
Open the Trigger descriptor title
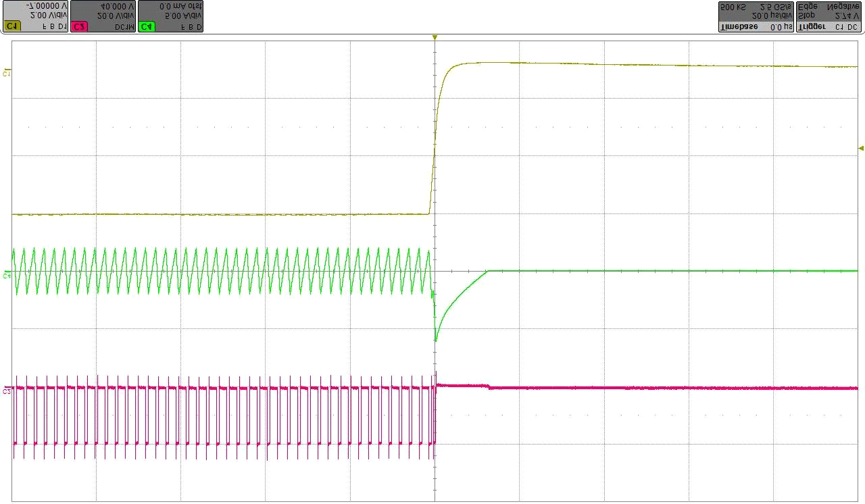pyautogui.click(x=811, y=26)
